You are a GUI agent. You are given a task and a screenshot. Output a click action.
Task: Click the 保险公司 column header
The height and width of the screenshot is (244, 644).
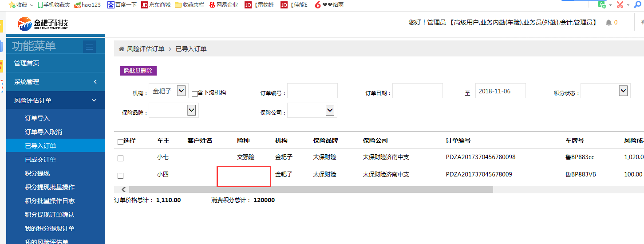[375, 141]
